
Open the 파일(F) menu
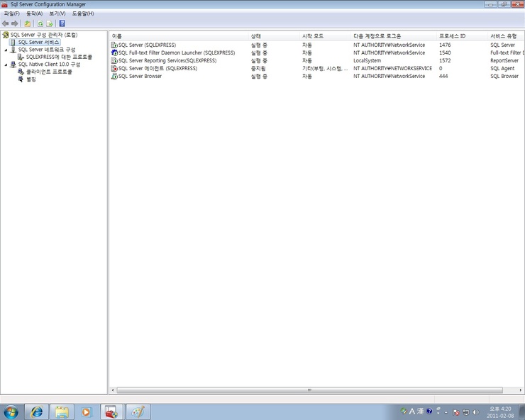pos(12,13)
